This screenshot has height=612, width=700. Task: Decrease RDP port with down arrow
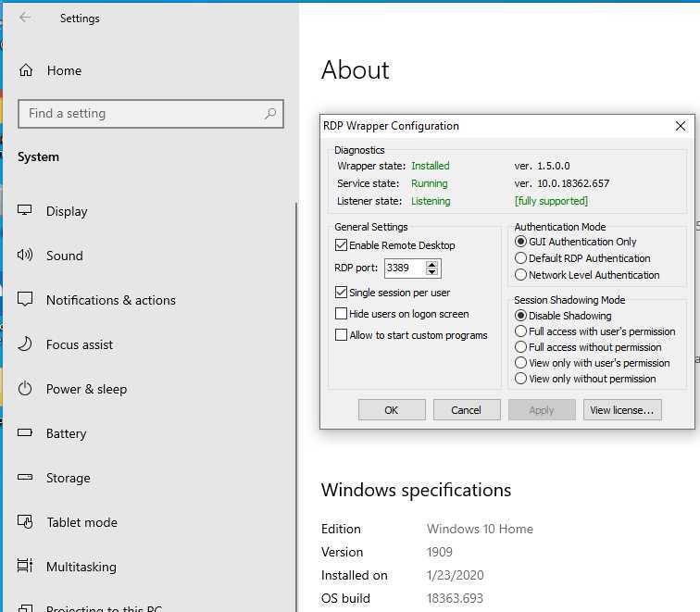point(431,271)
